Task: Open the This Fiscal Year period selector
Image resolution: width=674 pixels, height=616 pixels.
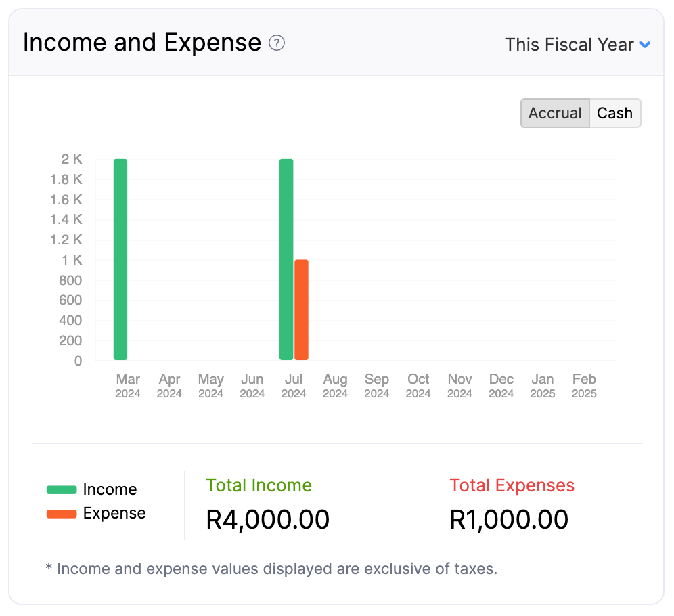Action: point(572,44)
